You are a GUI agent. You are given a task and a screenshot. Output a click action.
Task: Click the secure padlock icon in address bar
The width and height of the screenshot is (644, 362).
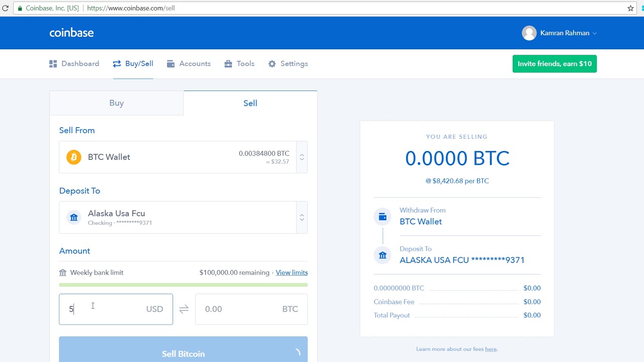[x=20, y=8]
